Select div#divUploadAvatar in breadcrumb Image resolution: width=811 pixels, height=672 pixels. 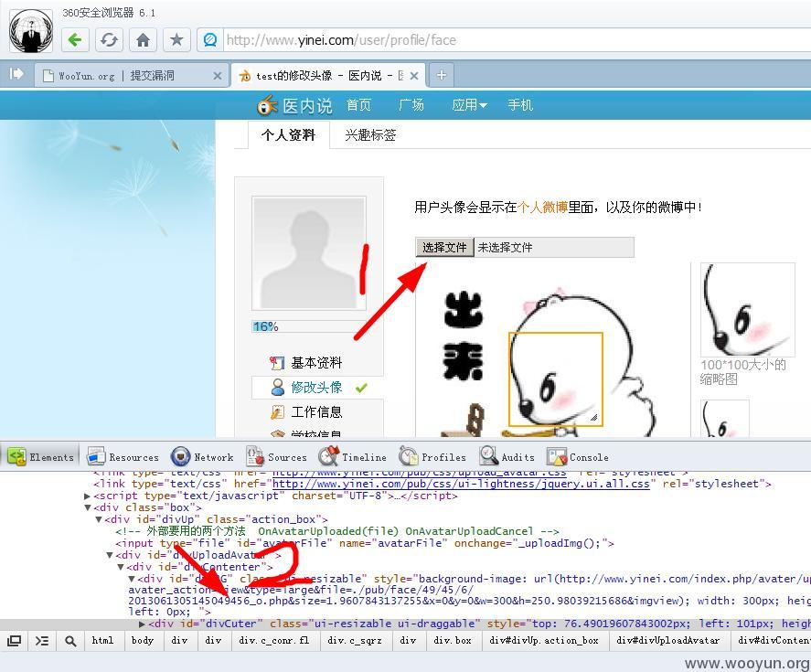(x=667, y=640)
